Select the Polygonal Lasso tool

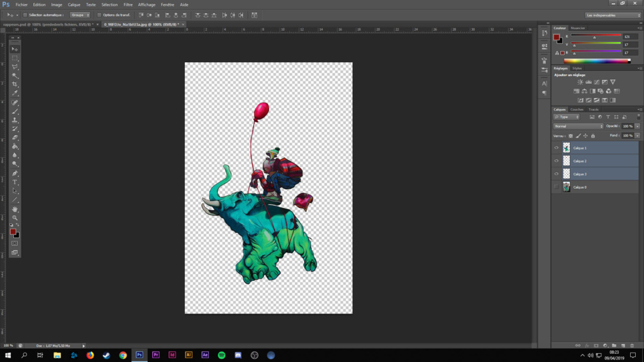(15, 67)
